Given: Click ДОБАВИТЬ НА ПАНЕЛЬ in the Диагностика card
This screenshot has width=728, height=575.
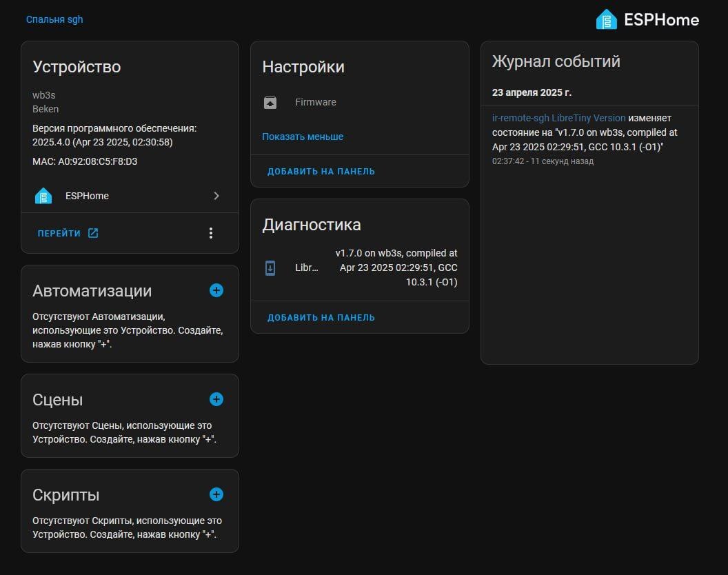Looking at the screenshot, I should [x=321, y=318].
